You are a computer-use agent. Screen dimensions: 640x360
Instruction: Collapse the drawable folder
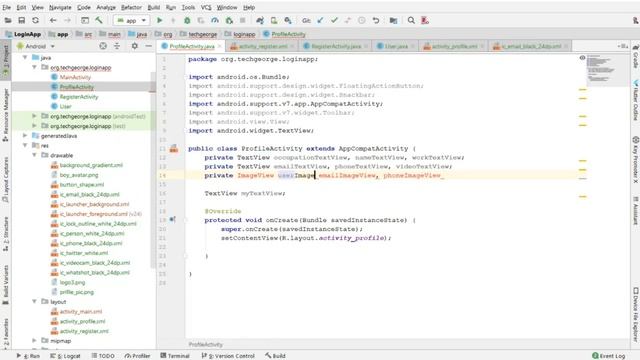coord(35,155)
